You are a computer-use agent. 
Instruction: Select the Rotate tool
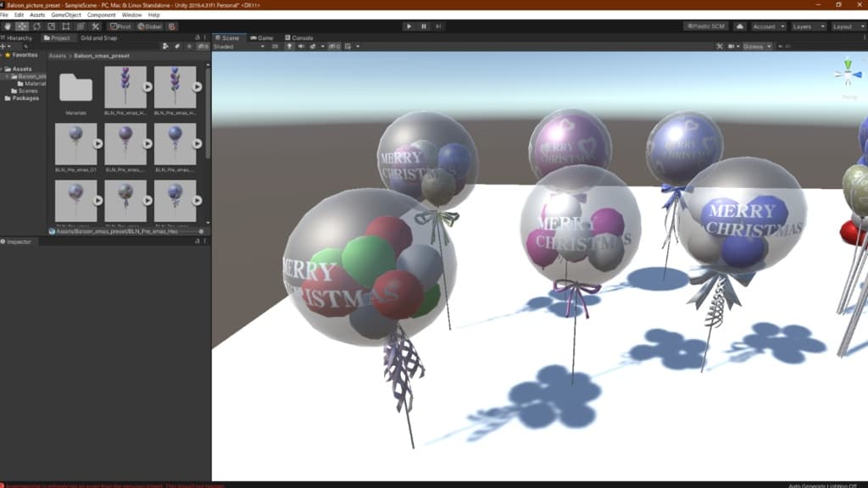[36, 26]
